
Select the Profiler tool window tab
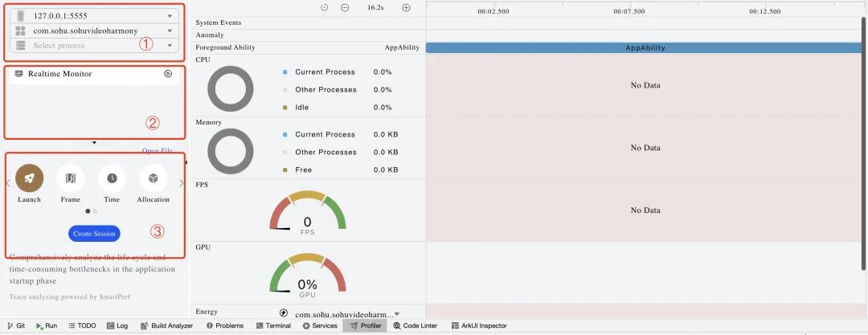tap(366, 325)
